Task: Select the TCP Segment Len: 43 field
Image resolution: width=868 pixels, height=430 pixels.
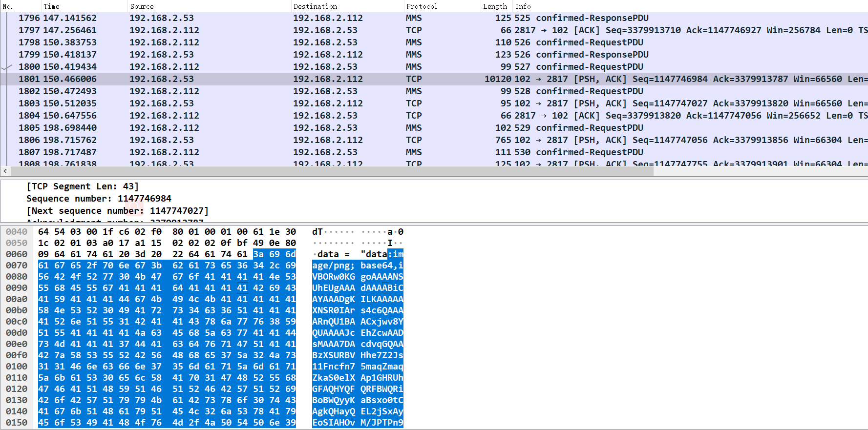Action: (83, 186)
